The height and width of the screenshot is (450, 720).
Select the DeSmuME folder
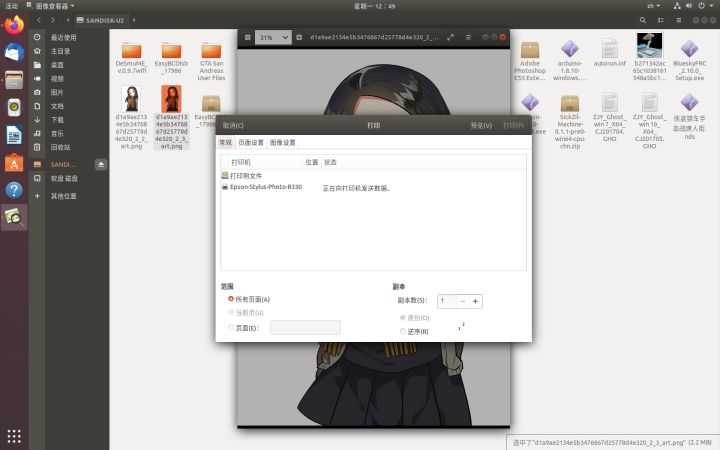pyautogui.click(x=131, y=57)
